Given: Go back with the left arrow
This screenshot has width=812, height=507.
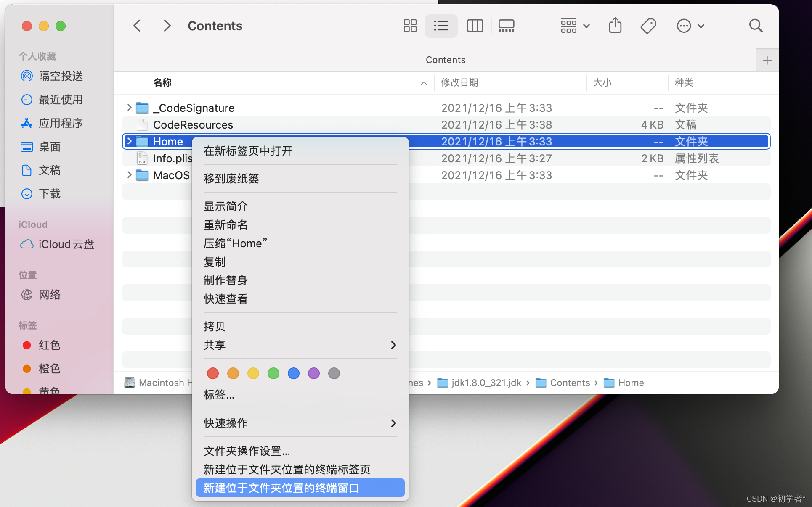Looking at the screenshot, I should [x=137, y=26].
